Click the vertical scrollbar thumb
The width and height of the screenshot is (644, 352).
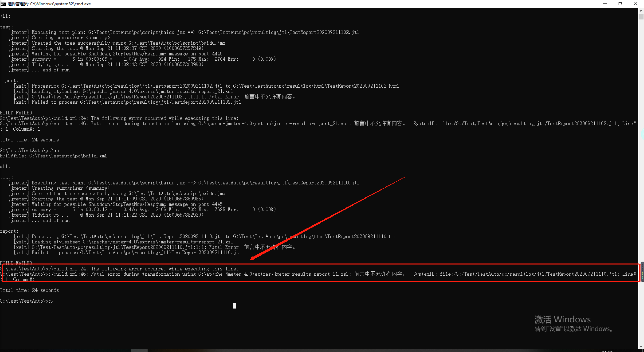(641, 17)
